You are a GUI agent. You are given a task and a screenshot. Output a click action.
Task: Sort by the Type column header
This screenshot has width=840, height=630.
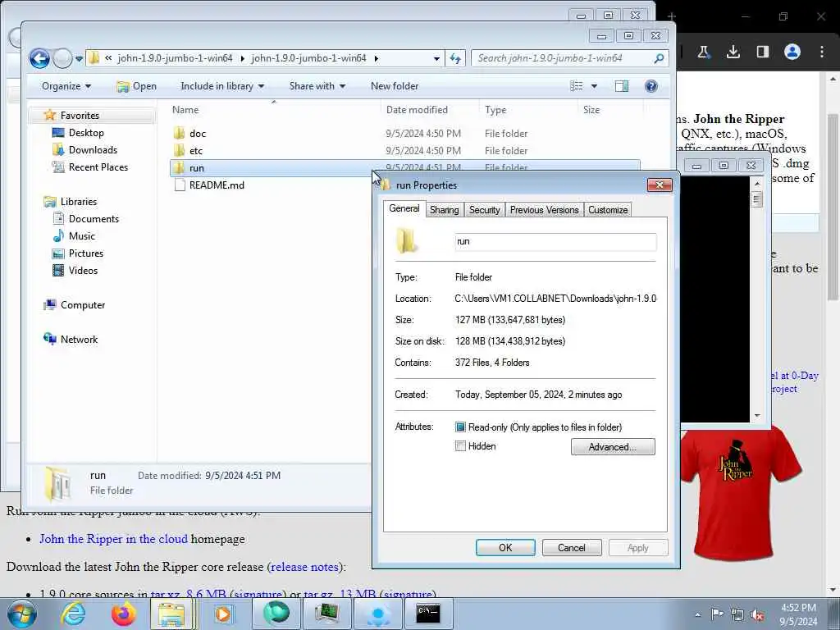495,110
